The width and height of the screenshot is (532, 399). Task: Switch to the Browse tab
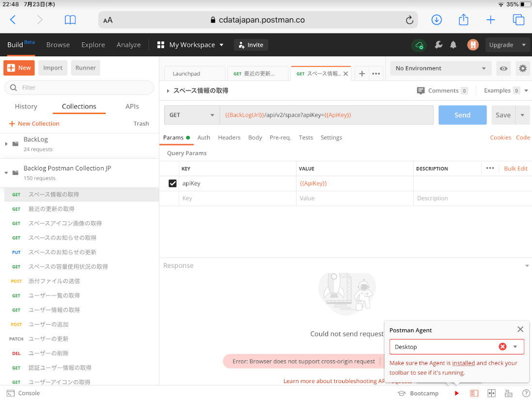pyautogui.click(x=58, y=45)
